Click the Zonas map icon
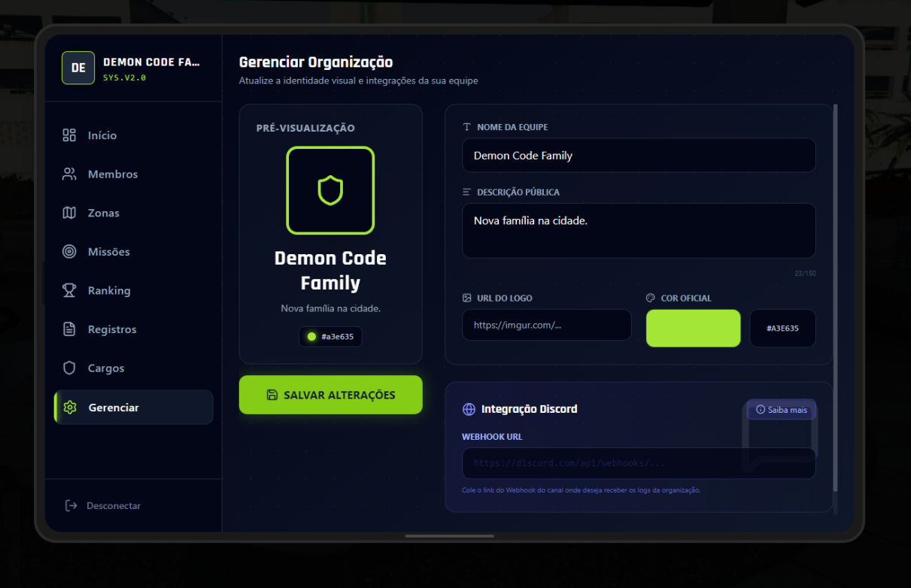The width and height of the screenshot is (911, 588). tap(69, 213)
